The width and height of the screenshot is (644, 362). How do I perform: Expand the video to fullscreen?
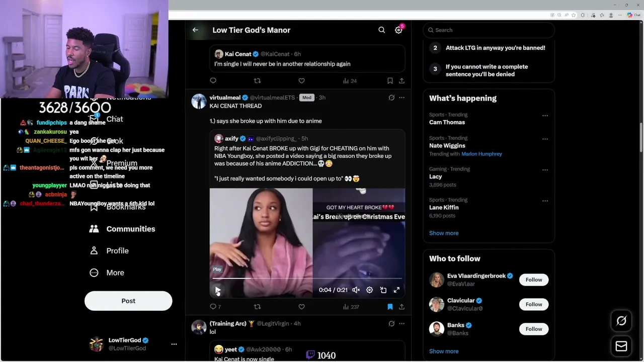(396, 290)
